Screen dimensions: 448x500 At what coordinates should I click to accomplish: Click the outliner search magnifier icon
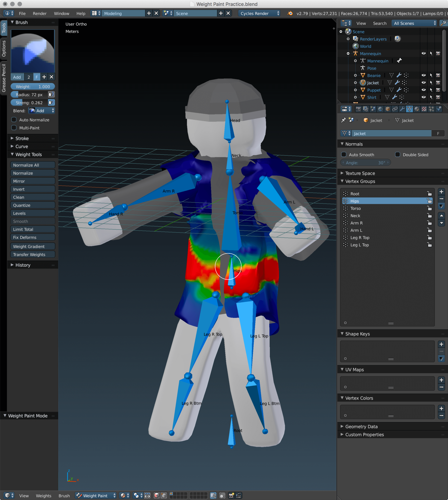(443, 23)
